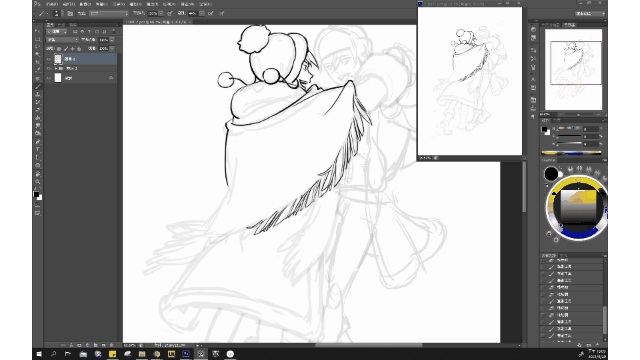Hide the white background layer eye
Image resolution: width=640 pixels, height=360 pixels.
tap(49, 78)
